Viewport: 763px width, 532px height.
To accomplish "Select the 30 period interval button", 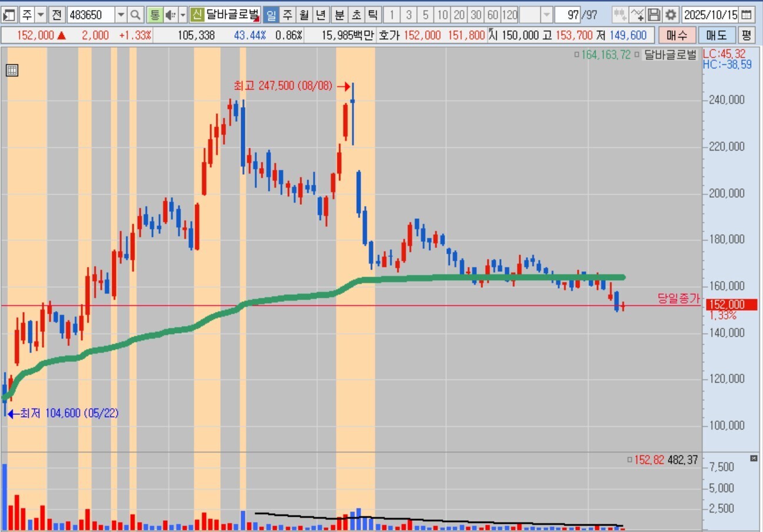I will tap(477, 15).
